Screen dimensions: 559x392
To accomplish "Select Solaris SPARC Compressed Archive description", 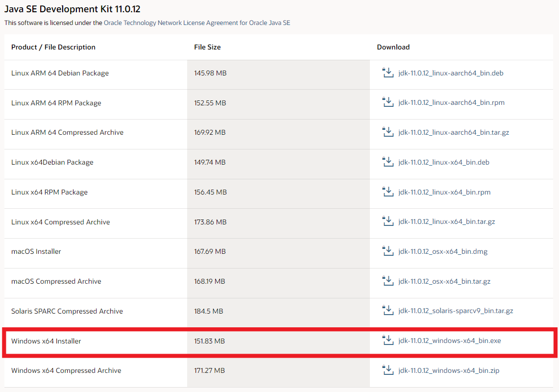I will (67, 311).
